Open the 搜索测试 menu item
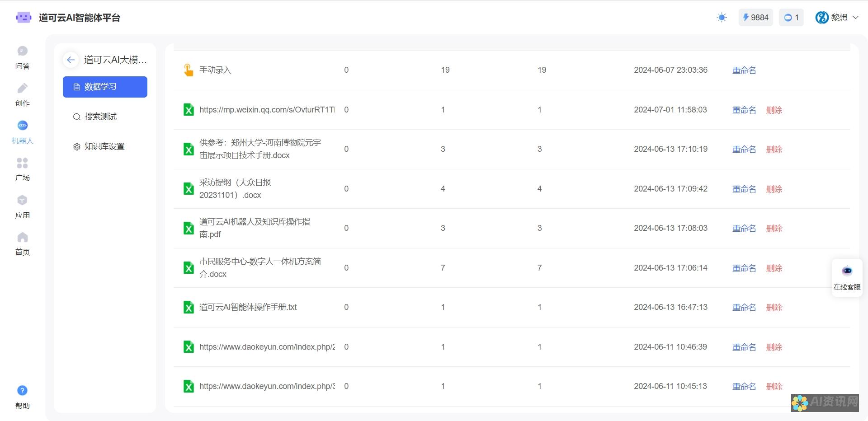Image resolution: width=868 pixels, height=421 pixels. [x=105, y=117]
